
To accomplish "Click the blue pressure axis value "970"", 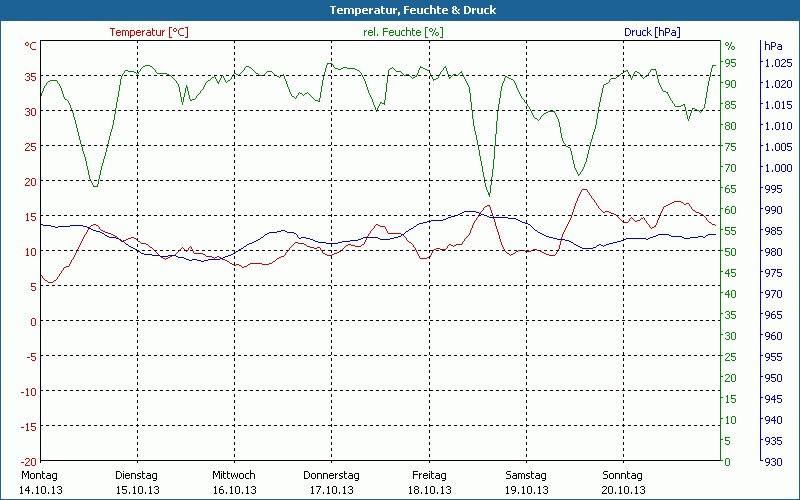I will [773, 294].
